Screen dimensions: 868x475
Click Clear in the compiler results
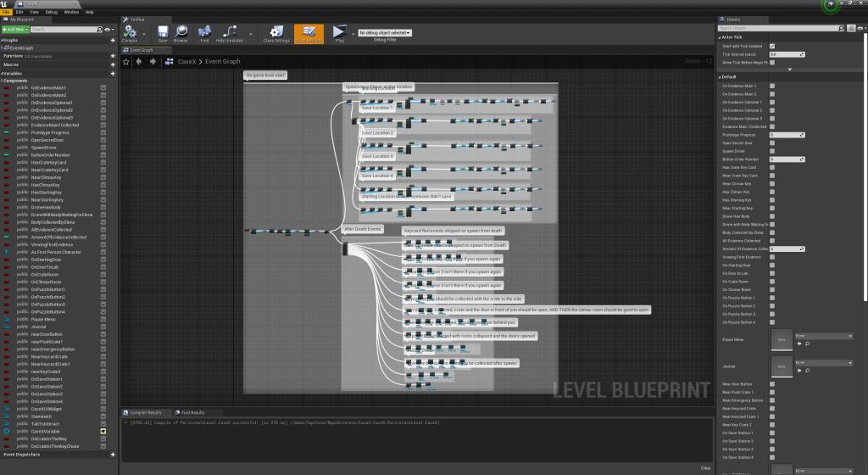(705, 467)
